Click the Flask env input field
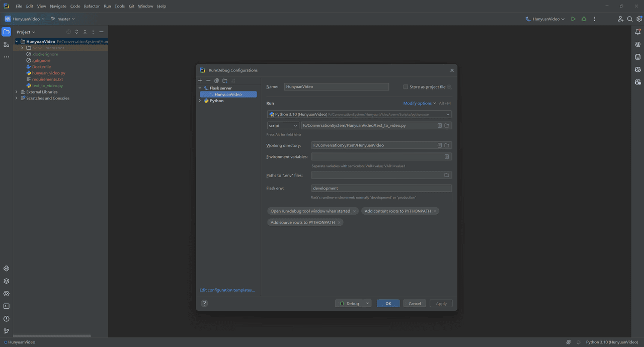 [381, 188]
